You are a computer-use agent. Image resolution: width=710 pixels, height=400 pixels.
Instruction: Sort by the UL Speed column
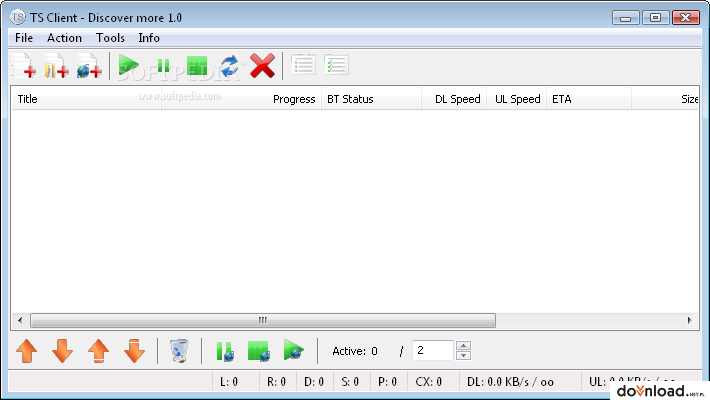[516, 99]
